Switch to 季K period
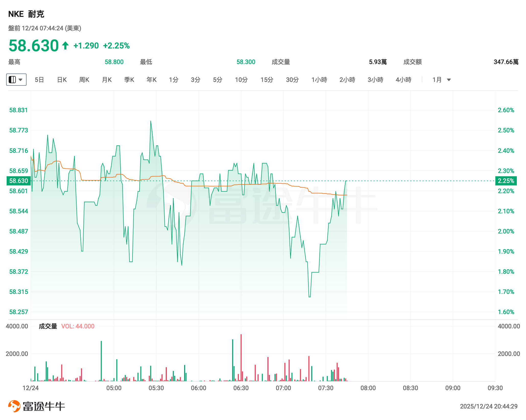The height and width of the screenshot is (420, 526). (129, 80)
